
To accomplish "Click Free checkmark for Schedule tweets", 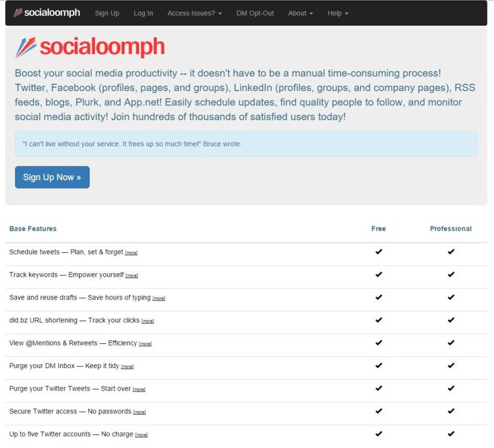I will 379,252.
